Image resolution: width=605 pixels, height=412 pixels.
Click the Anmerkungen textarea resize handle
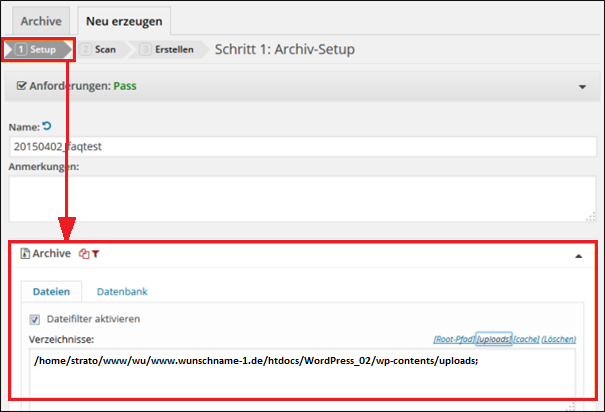(x=591, y=217)
